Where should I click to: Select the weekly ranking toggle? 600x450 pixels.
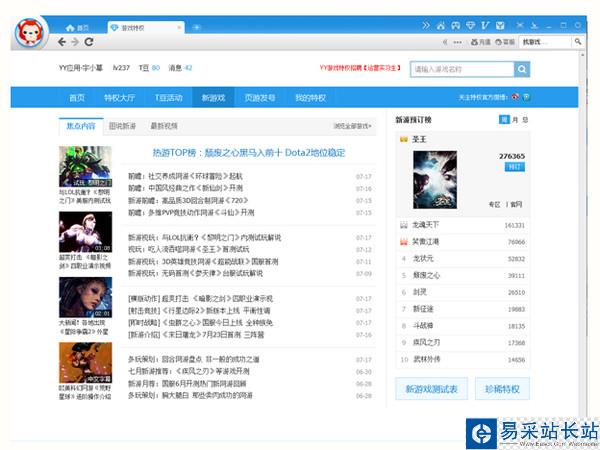point(504,120)
